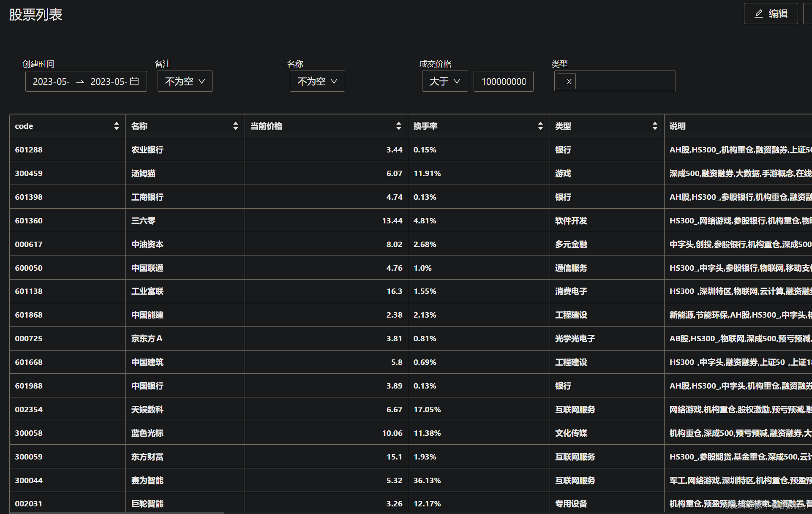Click the 编辑 pencil button
This screenshot has width=812, height=514.
point(771,14)
